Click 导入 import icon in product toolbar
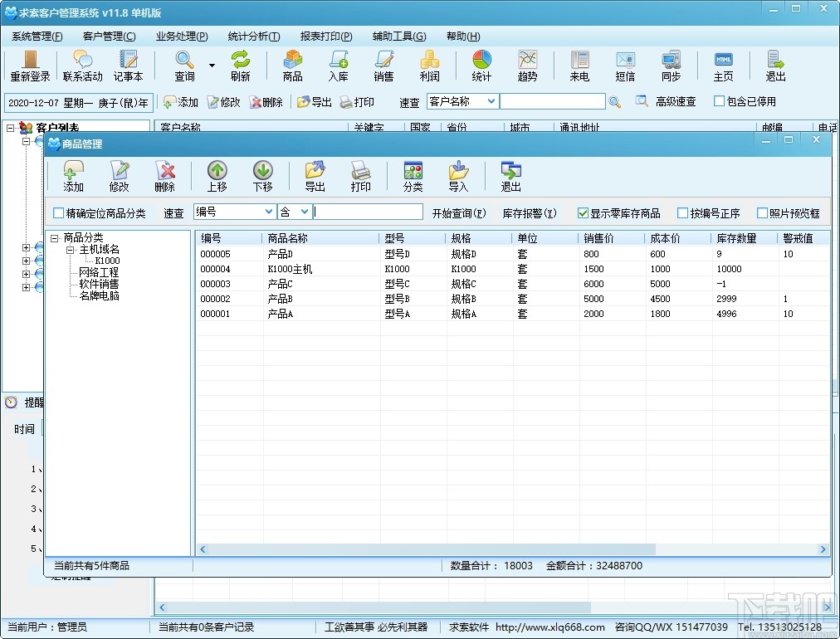Screen dimensions: 840x639 pos(458,176)
